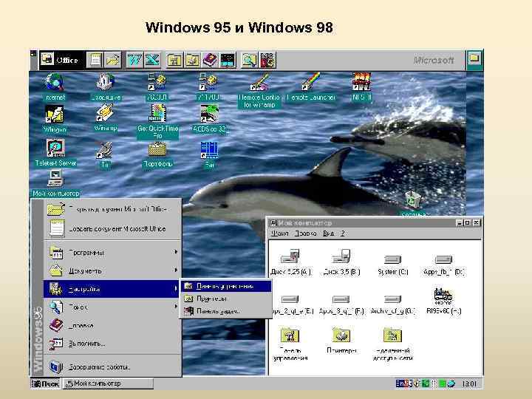The image size is (532, 399).
Task: Click the new Office document icon
Action: pos(95,60)
